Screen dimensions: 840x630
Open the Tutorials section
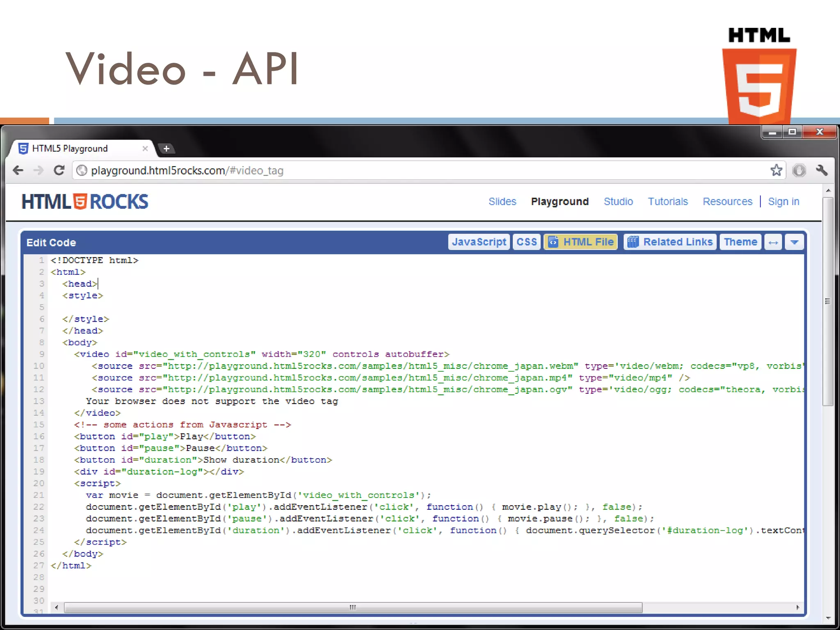[668, 202]
